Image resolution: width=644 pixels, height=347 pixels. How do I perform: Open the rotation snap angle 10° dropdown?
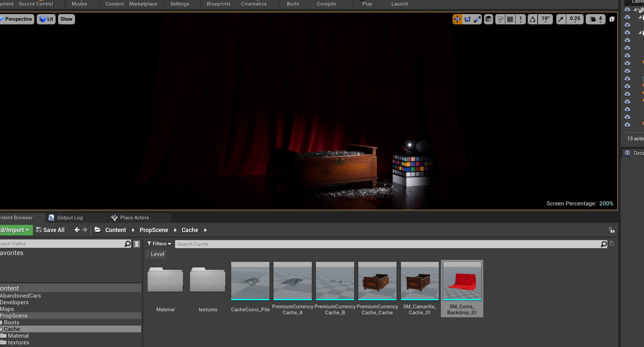[x=545, y=19]
